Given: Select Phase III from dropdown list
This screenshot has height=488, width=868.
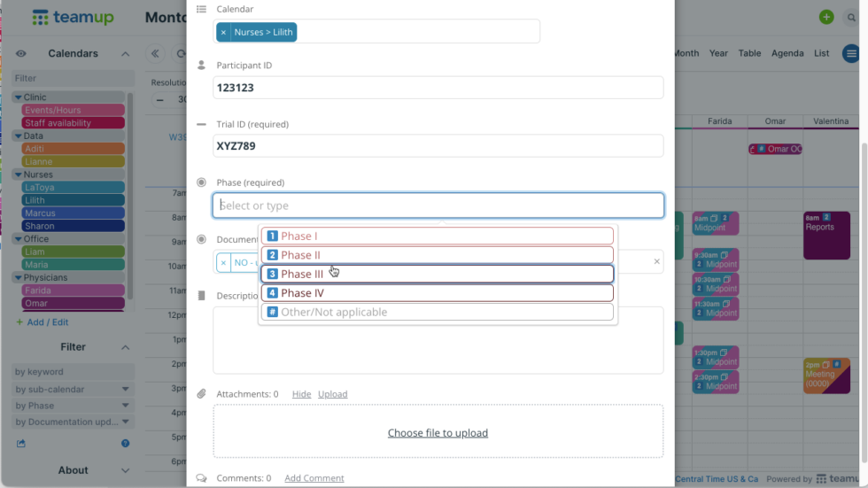Looking at the screenshot, I should click(x=438, y=274).
